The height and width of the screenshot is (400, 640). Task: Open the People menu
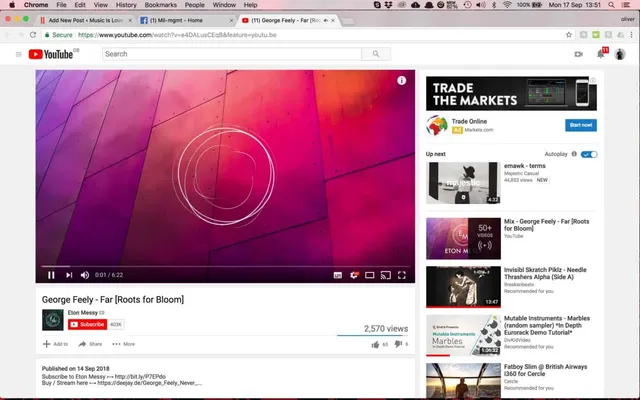[194, 5]
